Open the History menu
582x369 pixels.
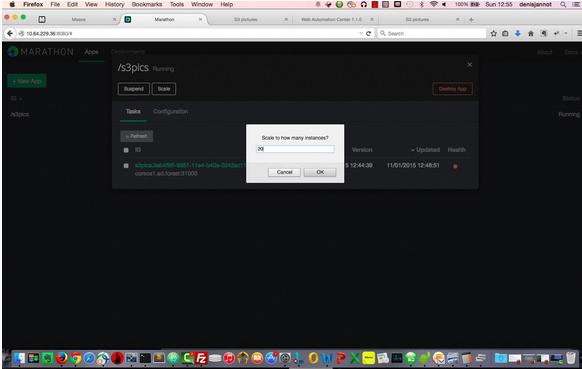[x=114, y=4]
